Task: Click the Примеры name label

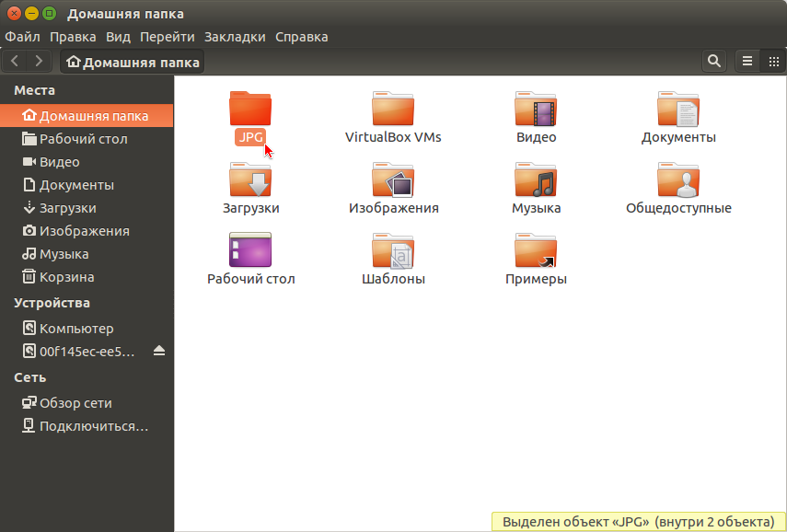Action: click(x=536, y=279)
